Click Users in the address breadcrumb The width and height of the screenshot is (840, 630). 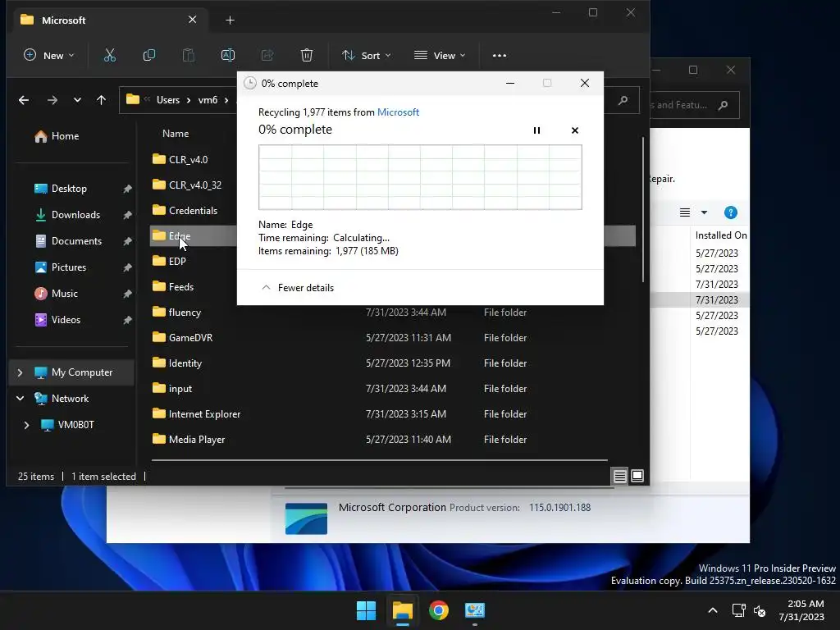pyautogui.click(x=167, y=100)
